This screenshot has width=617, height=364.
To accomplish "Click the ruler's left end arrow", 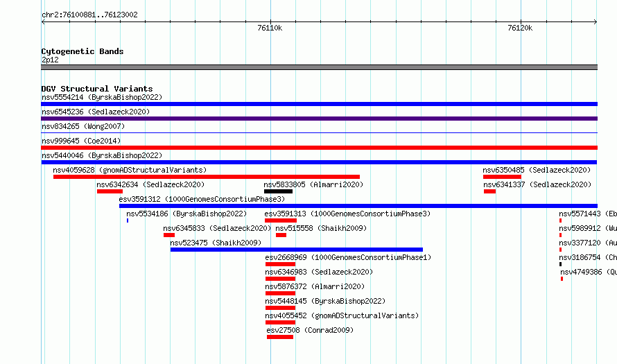I will coord(43,22).
